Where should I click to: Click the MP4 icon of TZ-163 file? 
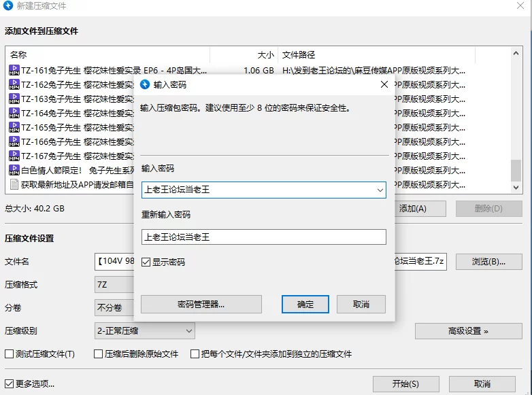coord(14,99)
